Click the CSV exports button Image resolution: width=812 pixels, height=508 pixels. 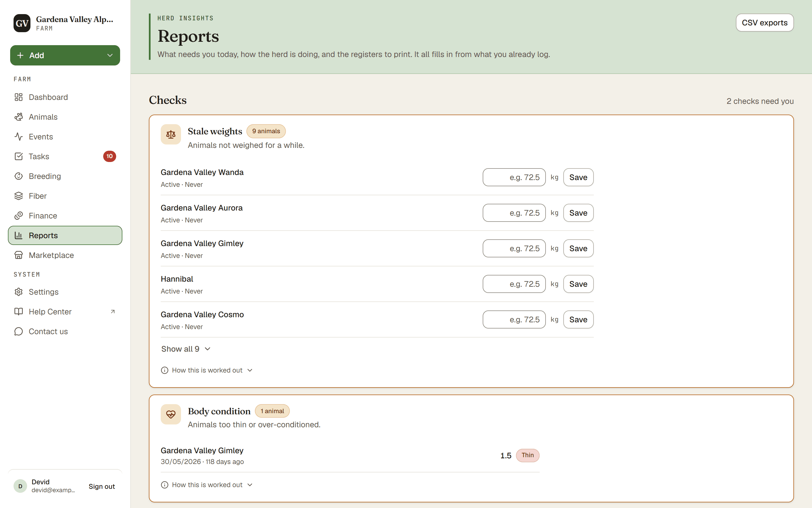764,23
